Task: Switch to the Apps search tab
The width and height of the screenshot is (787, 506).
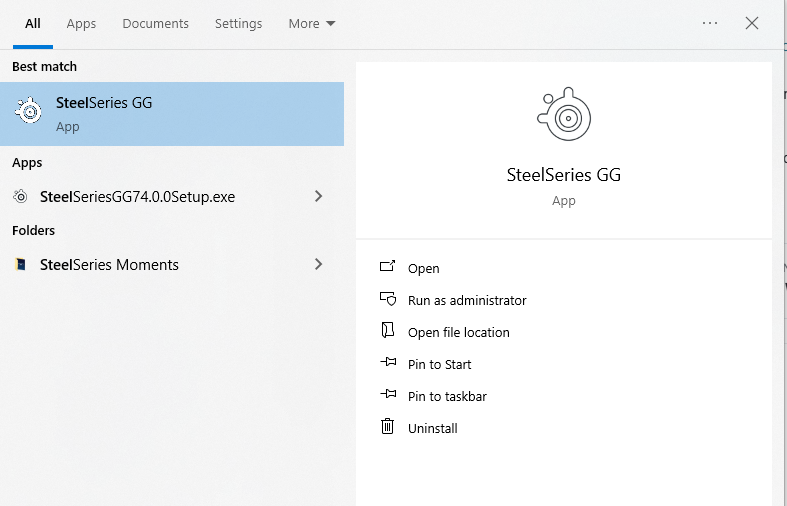Action: [81, 23]
